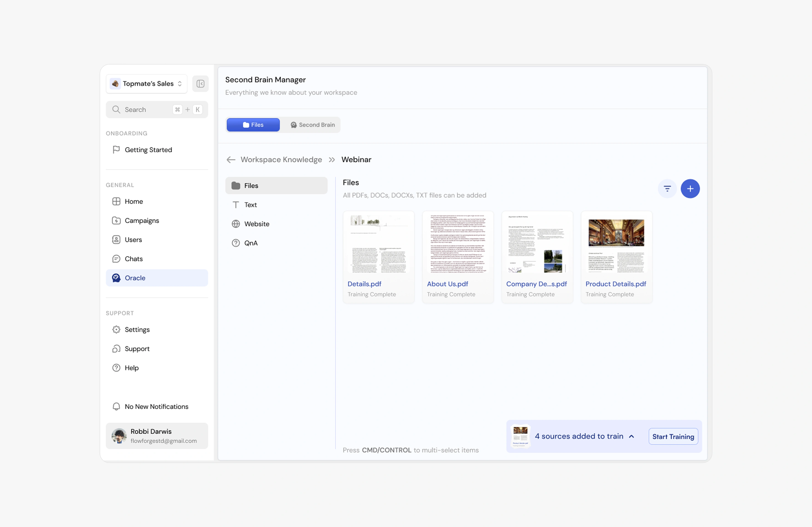812x527 pixels.
Task: Open Robbi Darwis account menu
Action: [x=157, y=436]
